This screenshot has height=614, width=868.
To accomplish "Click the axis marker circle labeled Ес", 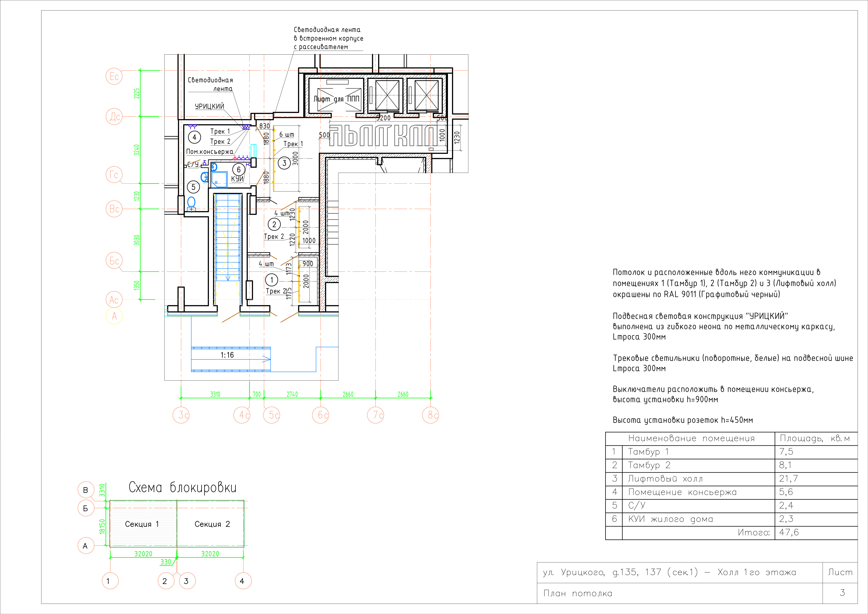I will (114, 76).
